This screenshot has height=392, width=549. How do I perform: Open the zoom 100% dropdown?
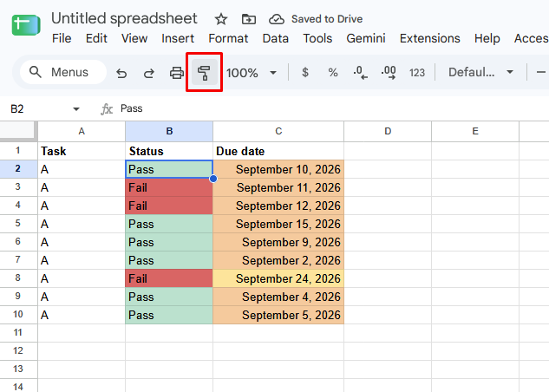[251, 73]
